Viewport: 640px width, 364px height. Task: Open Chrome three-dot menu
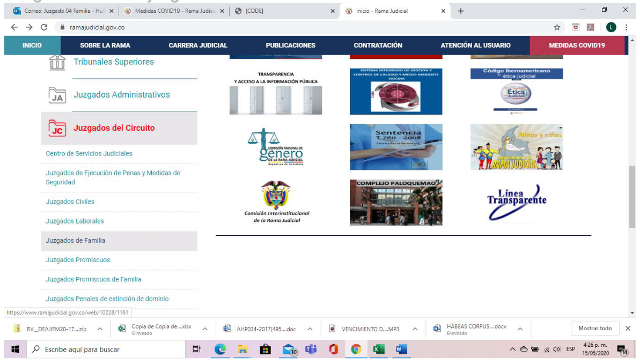(626, 27)
